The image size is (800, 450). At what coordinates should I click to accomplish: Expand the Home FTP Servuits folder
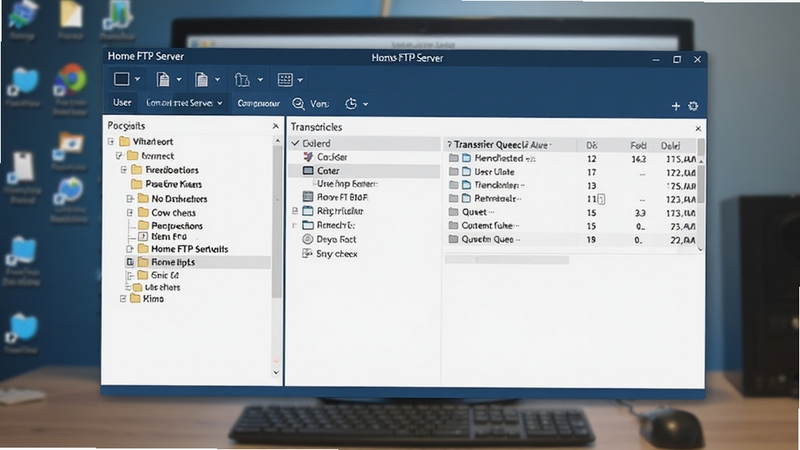pyautogui.click(x=130, y=249)
